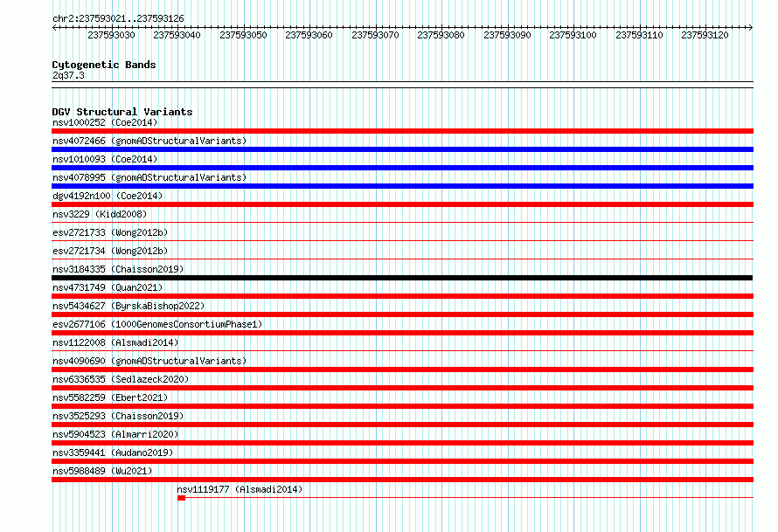
Task: Click the blue bar under nsv4078995
Action: click(x=402, y=186)
